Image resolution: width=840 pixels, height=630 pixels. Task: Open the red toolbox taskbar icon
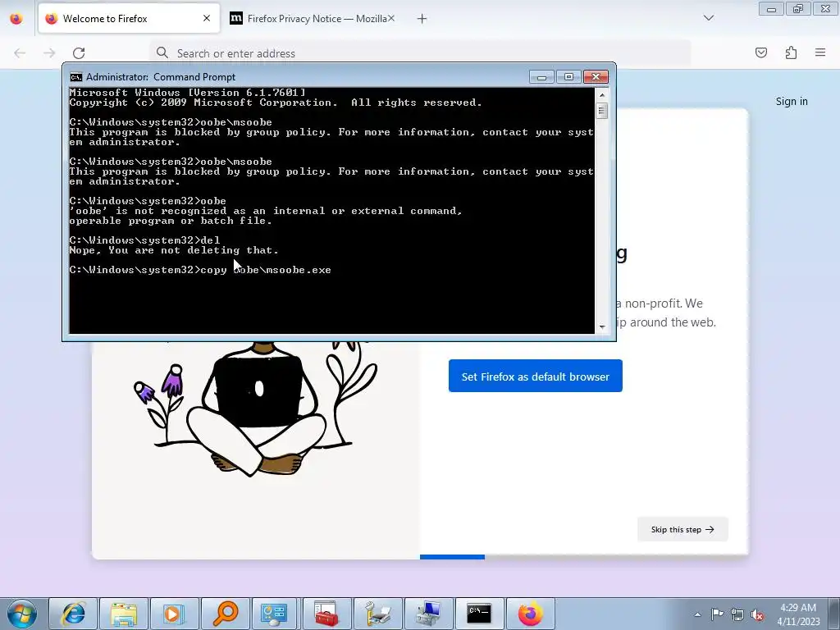[x=326, y=614]
